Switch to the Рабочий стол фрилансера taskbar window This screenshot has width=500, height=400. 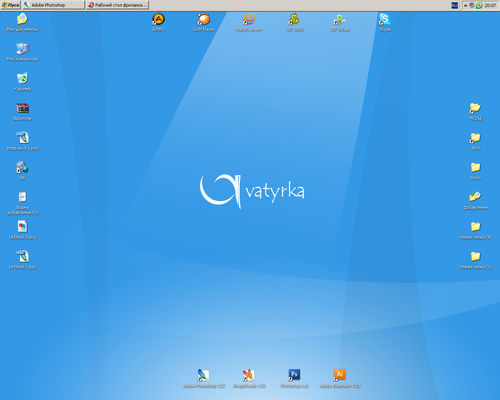click(x=118, y=5)
